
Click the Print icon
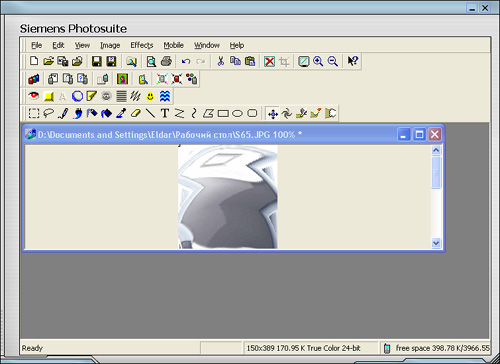tap(166, 61)
